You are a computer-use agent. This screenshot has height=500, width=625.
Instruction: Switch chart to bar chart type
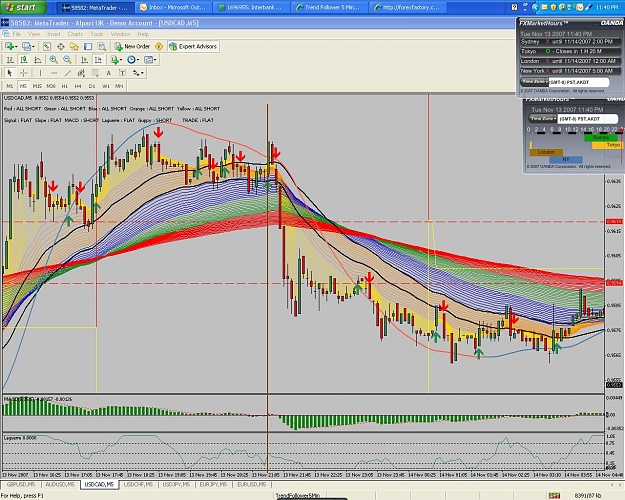10,60
